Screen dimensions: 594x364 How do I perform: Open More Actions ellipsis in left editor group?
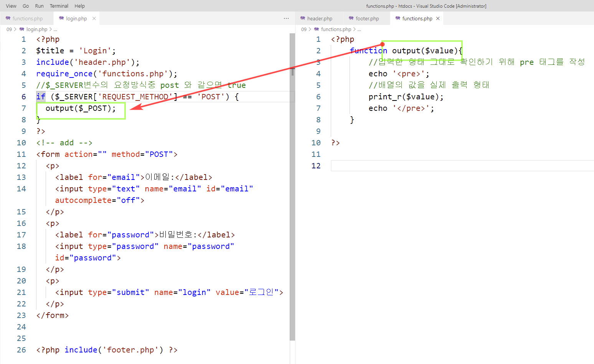pyautogui.click(x=286, y=18)
